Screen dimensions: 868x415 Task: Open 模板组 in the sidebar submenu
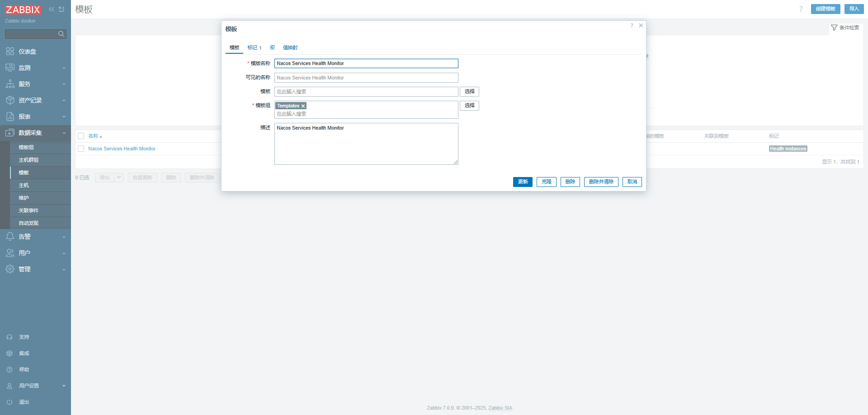tap(40, 147)
